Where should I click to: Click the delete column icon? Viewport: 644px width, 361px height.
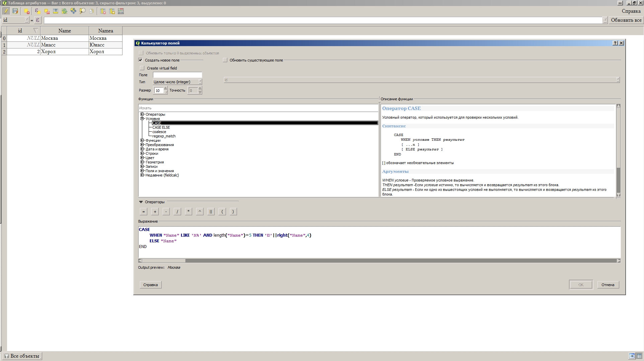[x=103, y=11]
